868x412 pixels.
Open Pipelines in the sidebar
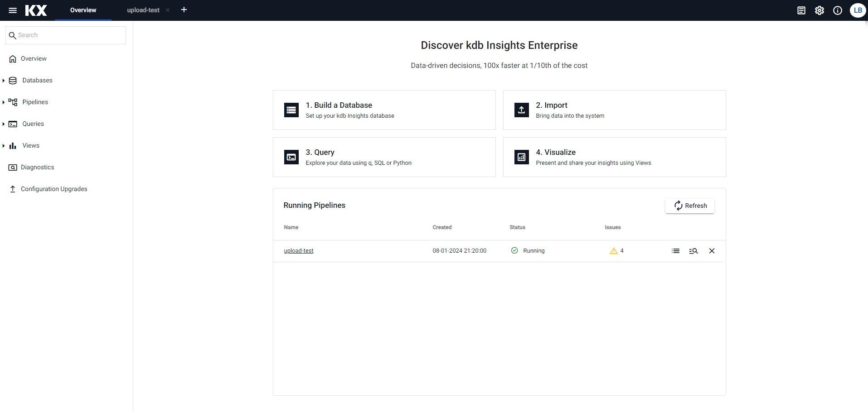35,102
